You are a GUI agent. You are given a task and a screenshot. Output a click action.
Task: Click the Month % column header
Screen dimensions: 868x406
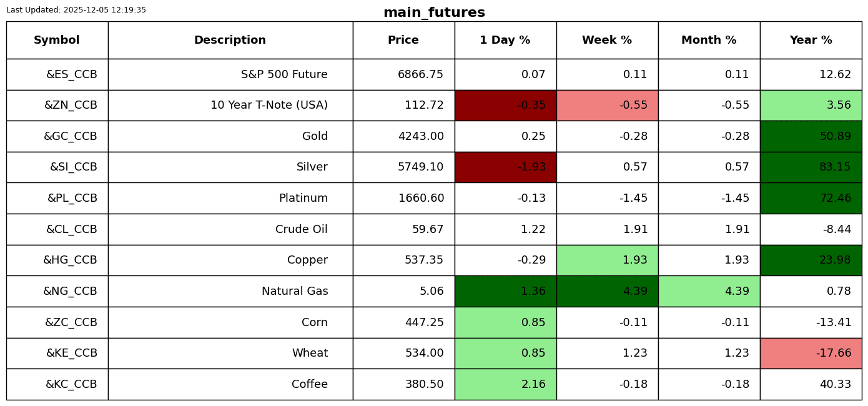(709, 41)
